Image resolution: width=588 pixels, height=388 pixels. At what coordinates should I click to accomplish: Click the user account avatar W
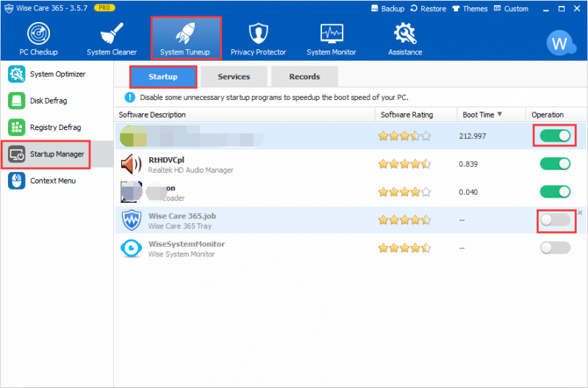561,43
